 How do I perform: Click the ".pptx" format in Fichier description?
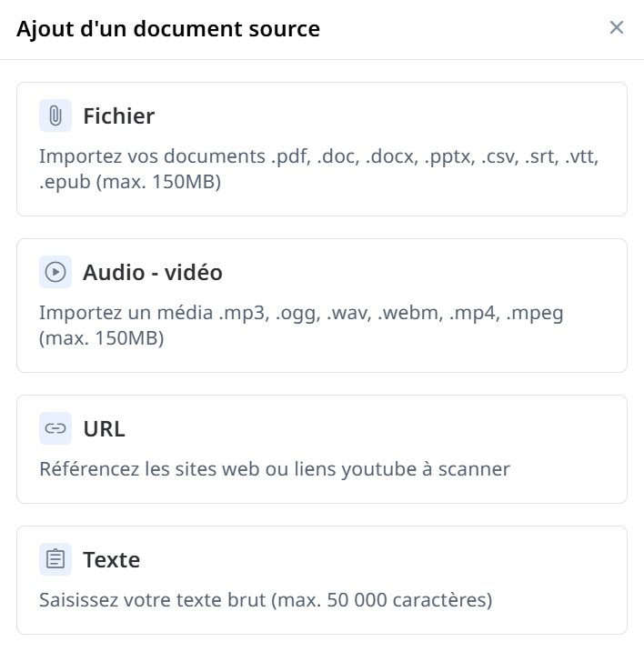point(445,156)
